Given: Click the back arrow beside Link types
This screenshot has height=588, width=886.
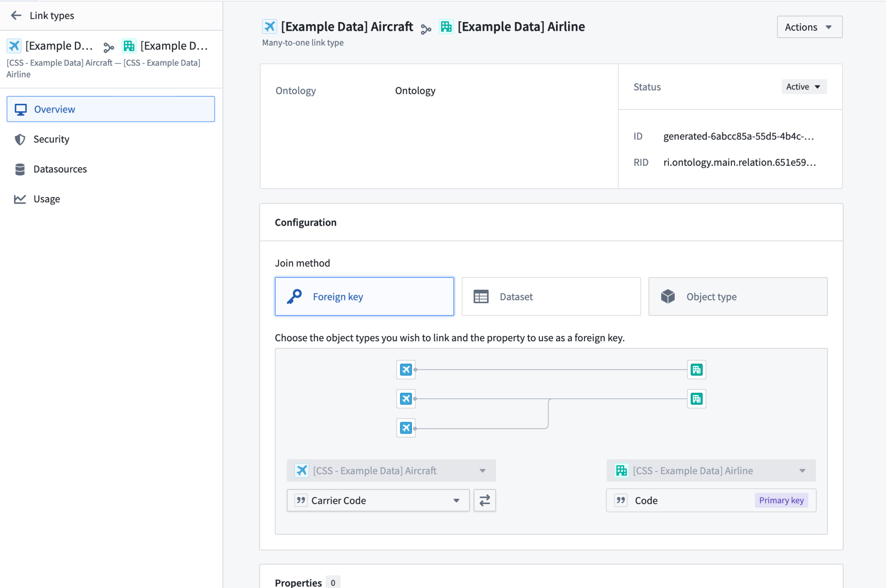Looking at the screenshot, I should coord(16,15).
